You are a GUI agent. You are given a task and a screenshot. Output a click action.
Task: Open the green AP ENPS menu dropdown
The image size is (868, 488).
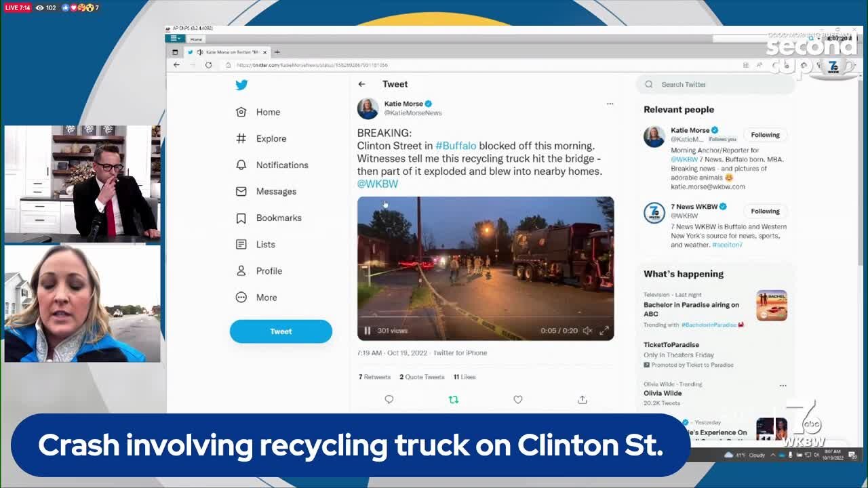[175, 39]
